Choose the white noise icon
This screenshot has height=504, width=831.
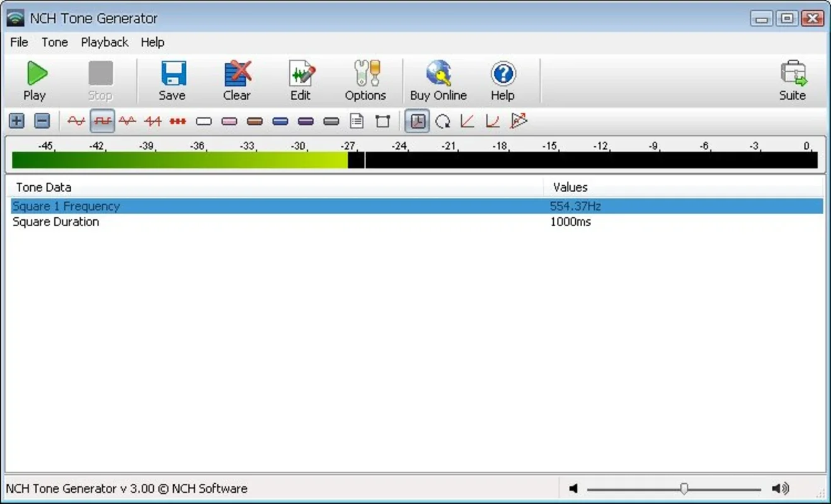pyautogui.click(x=203, y=121)
